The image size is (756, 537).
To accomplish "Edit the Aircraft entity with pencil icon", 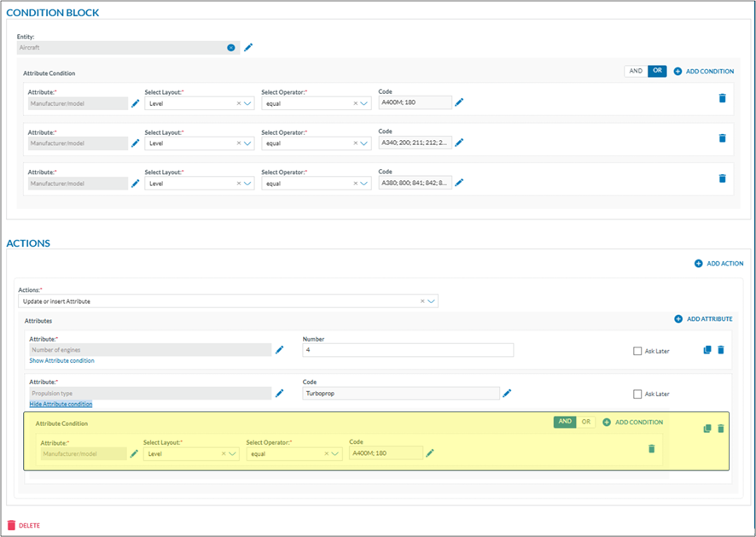I will (248, 48).
